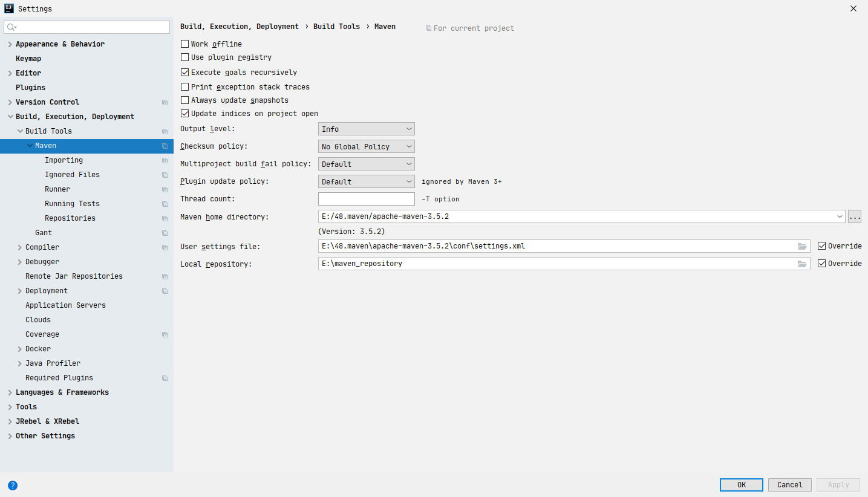This screenshot has width=868, height=497.
Task: Click the Cancel button
Action: coord(790,485)
